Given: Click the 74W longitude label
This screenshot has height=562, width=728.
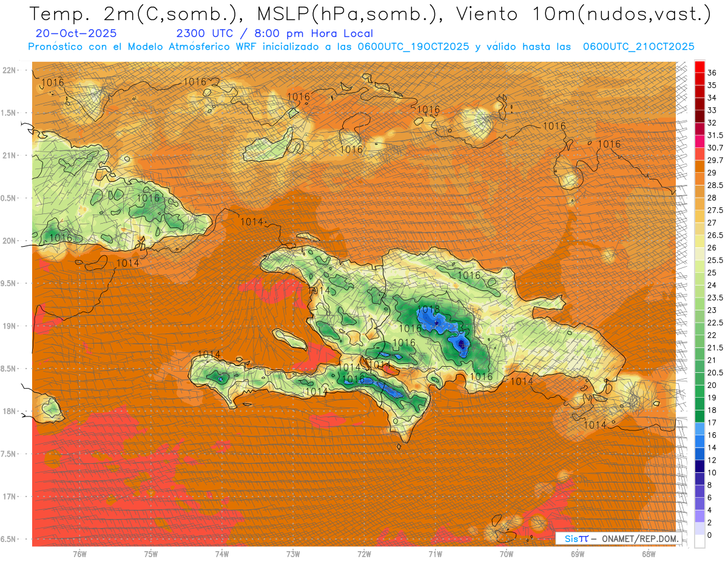Looking at the screenshot, I should coord(222,554).
